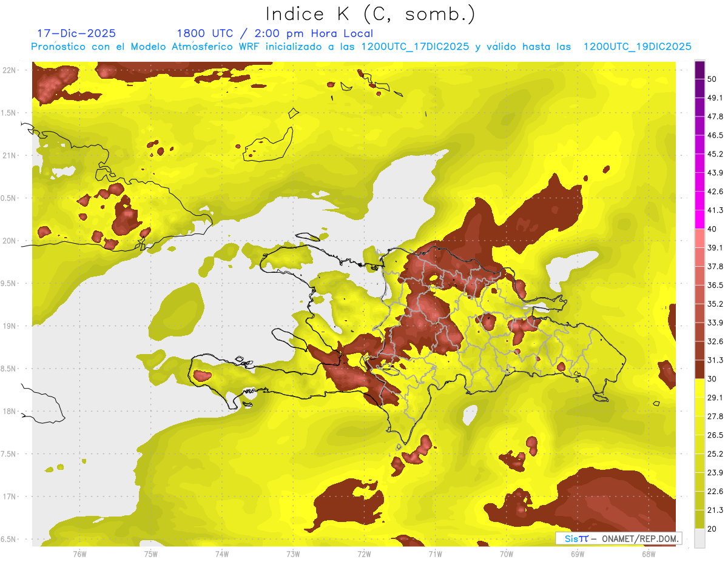Select the date text "17-Dic-2025"
728x562 pixels.
click(76, 33)
